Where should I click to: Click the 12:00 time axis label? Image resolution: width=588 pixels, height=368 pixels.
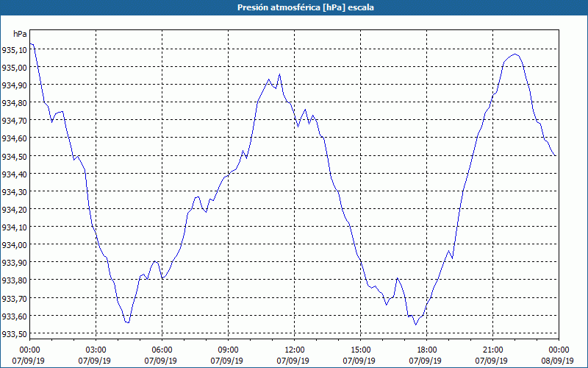coord(295,350)
